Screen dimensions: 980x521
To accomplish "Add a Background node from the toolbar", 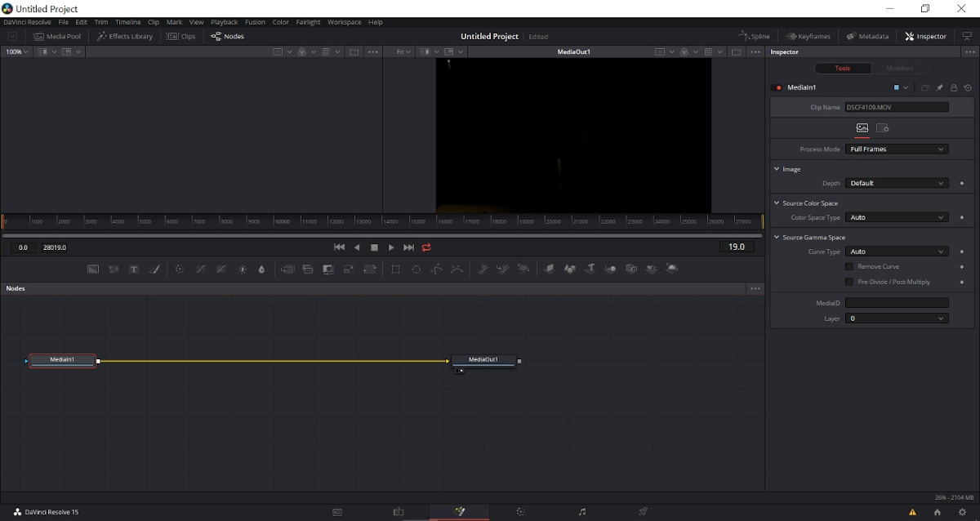I will click(93, 269).
